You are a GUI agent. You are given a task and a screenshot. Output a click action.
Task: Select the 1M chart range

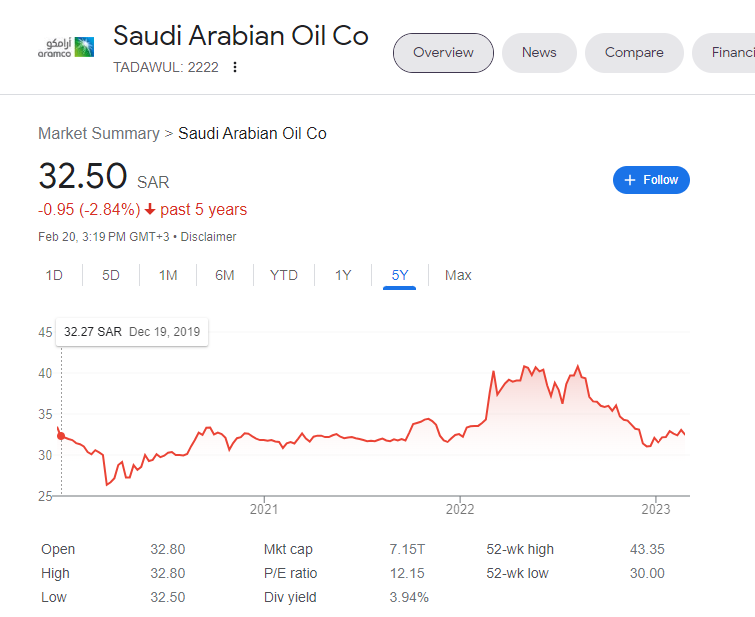(168, 275)
